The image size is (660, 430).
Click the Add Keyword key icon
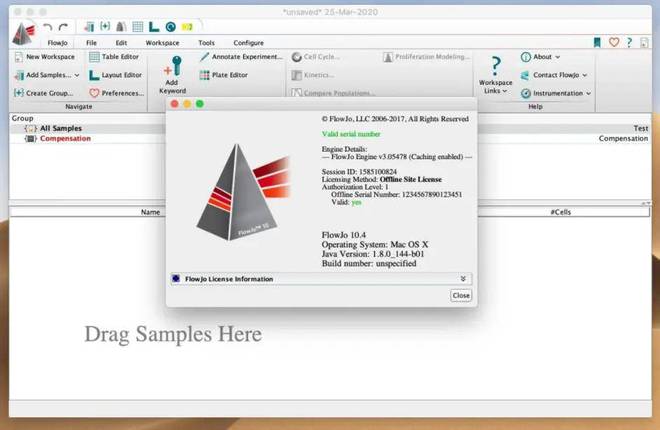pos(173,68)
